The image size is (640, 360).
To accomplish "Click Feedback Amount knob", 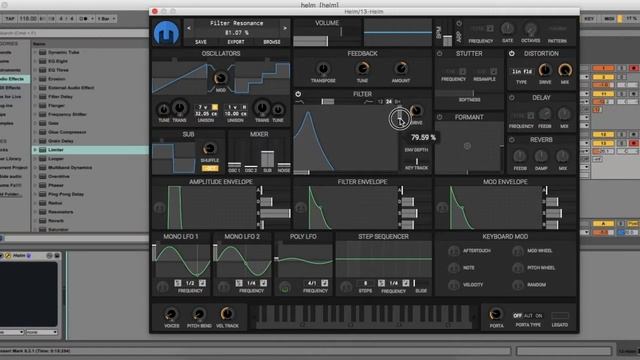I will click(401, 69).
